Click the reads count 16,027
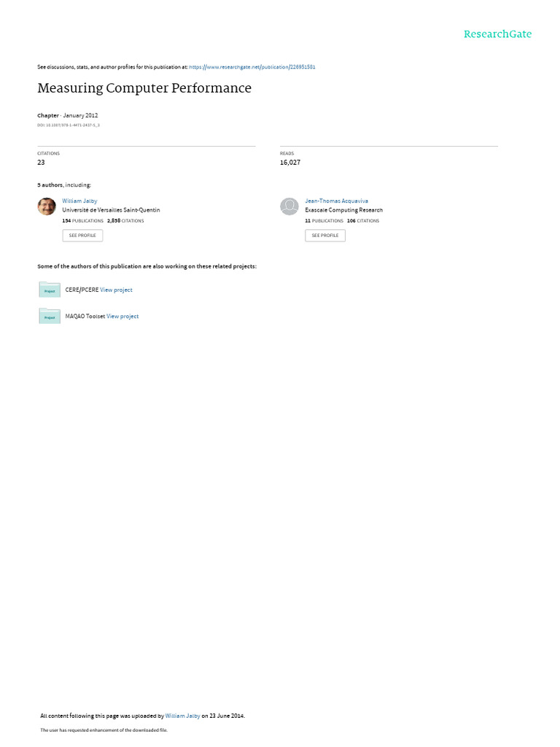 [290, 163]
